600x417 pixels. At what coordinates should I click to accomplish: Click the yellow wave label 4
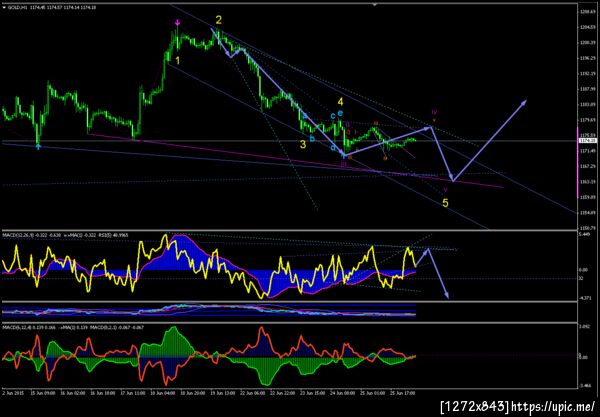340,102
